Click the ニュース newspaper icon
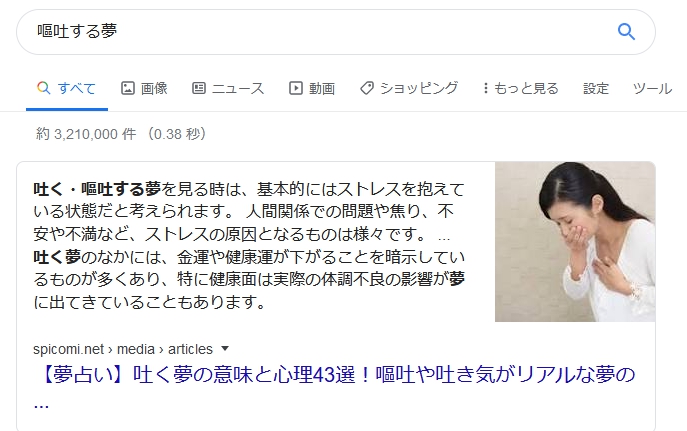The width and height of the screenshot is (687, 431). pyautogui.click(x=198, y=88)
